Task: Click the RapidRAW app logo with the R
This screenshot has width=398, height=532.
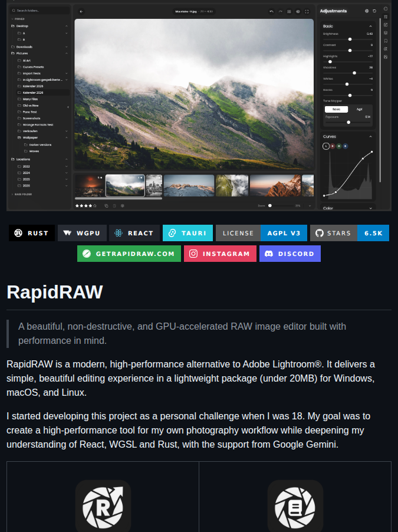Action: click(x=103, y=507)
